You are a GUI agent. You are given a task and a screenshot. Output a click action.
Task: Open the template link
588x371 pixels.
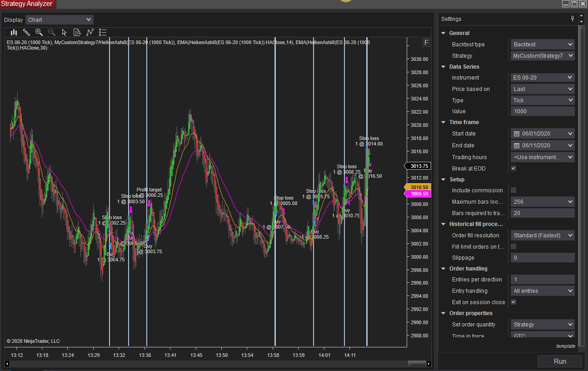tap(565, 346)
